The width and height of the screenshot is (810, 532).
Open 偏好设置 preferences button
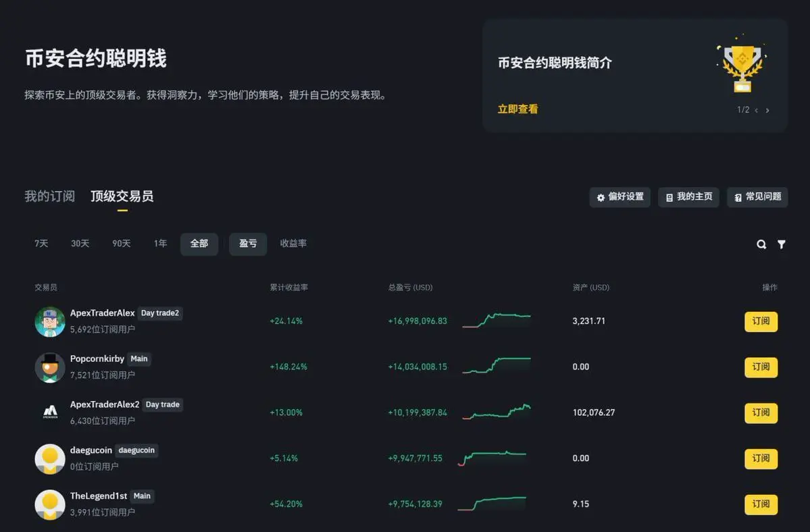(620, 197)
